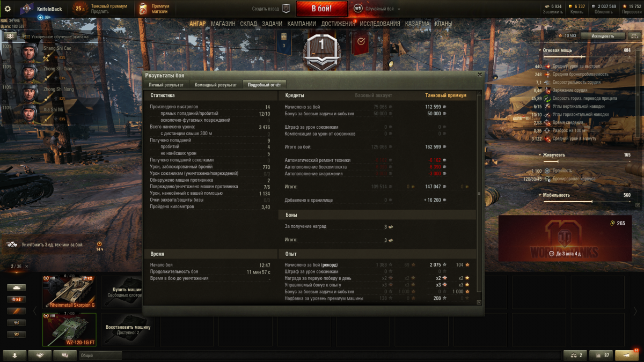Toggle the x2 bonus carousel filter

click(16, 299)
